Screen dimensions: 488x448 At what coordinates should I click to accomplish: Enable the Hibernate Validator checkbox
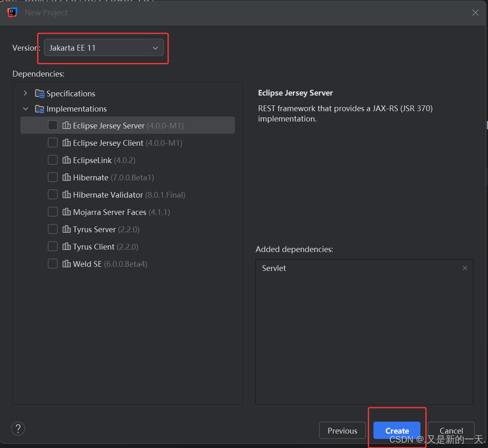tap(53, 195)
